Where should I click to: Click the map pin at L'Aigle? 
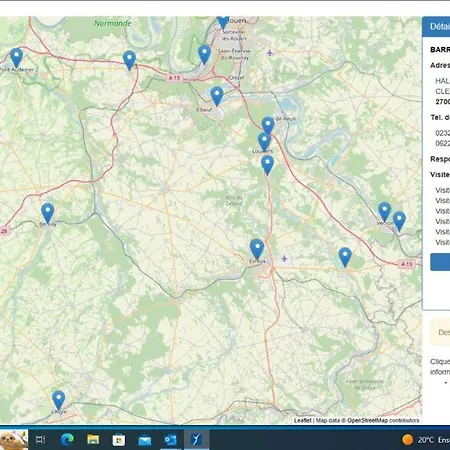coord(58,400)
